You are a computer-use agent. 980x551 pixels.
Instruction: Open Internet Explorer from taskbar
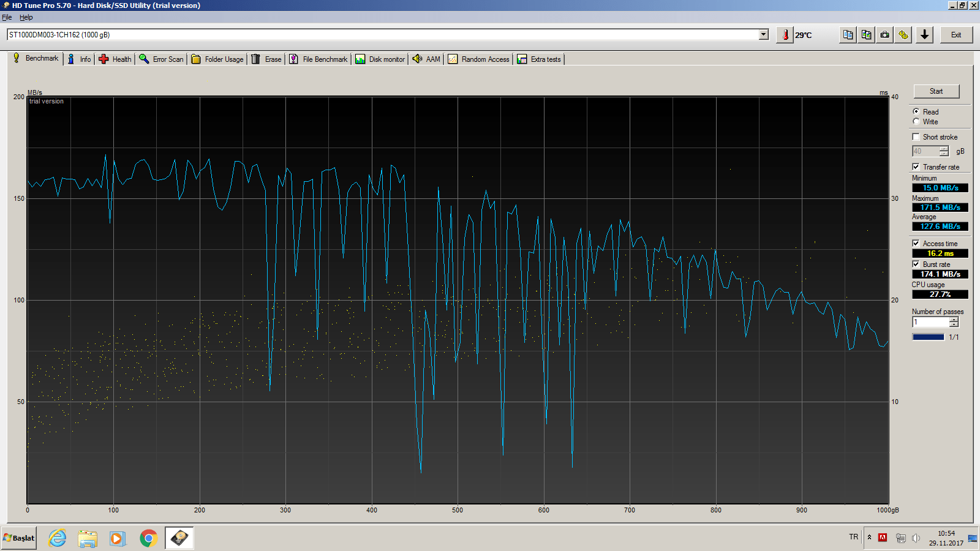coord(57,538)
